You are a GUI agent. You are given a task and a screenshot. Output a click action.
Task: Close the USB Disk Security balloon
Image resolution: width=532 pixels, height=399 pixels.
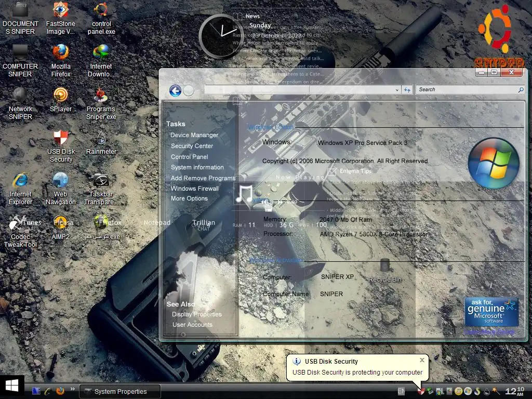[422, 360]
